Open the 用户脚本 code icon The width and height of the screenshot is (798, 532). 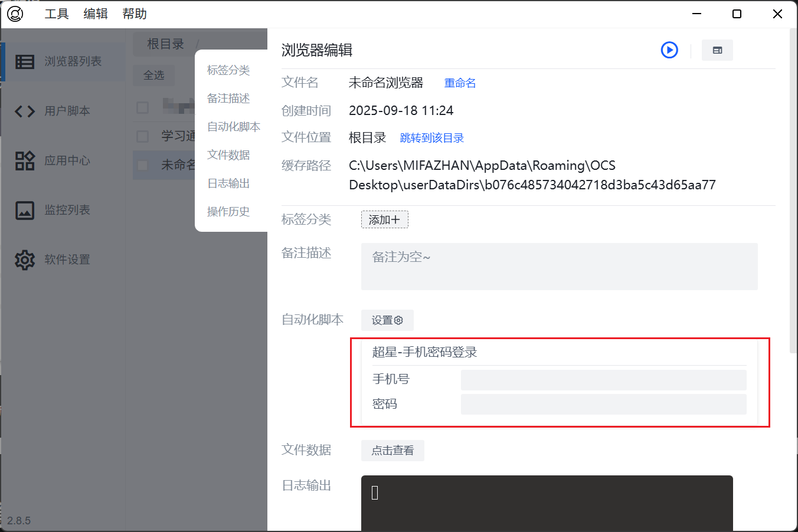click(x=25, y=111)
